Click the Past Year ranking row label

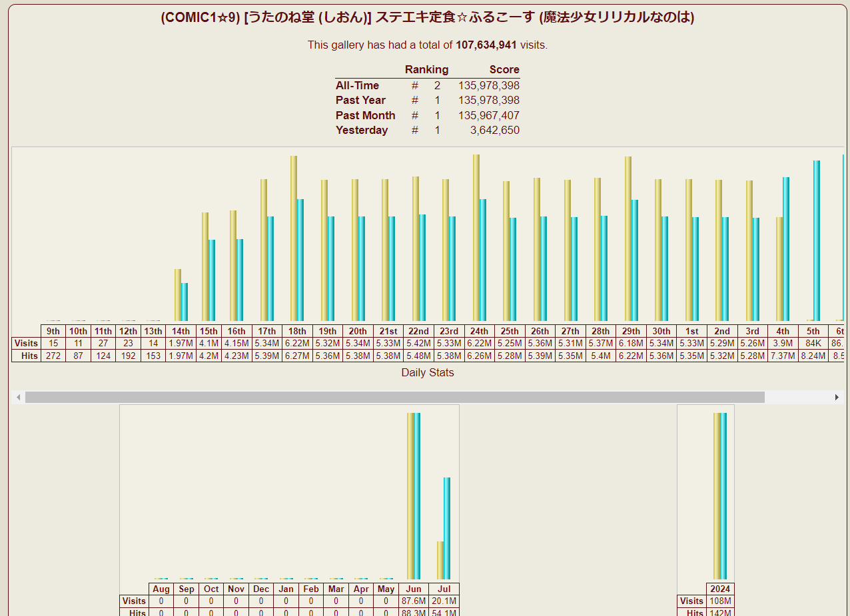tap(360, 100)
